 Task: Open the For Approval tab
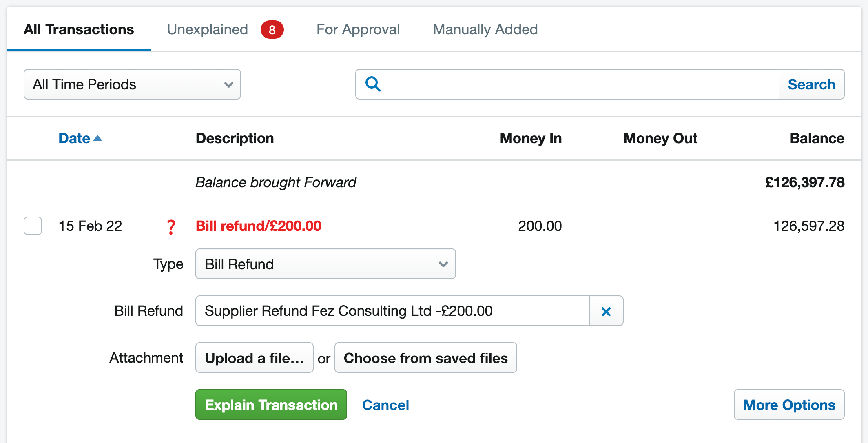click(358, 29)
